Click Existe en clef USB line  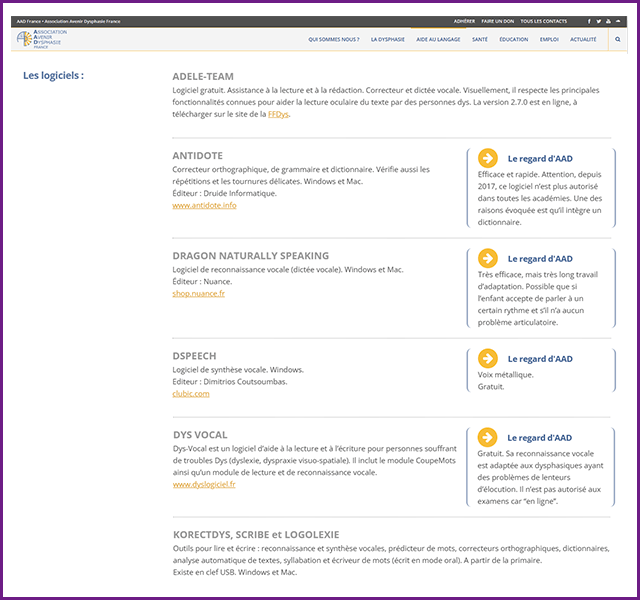point(235,572)
